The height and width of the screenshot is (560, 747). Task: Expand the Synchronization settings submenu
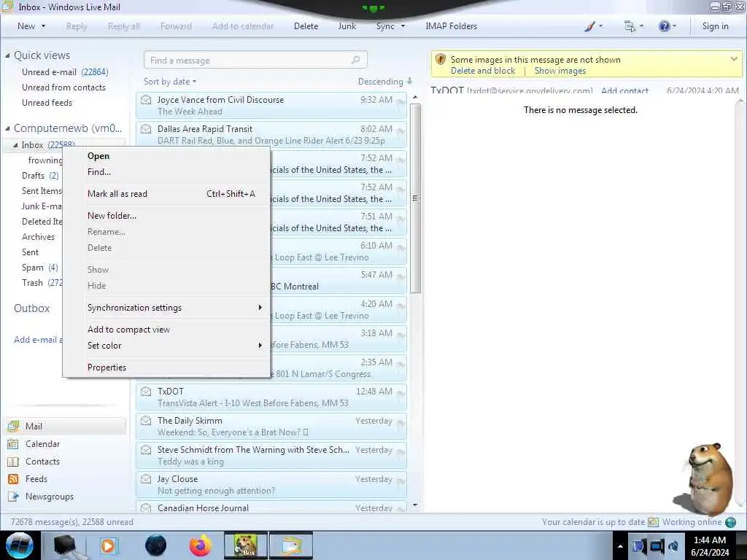[x=175, y=308]
